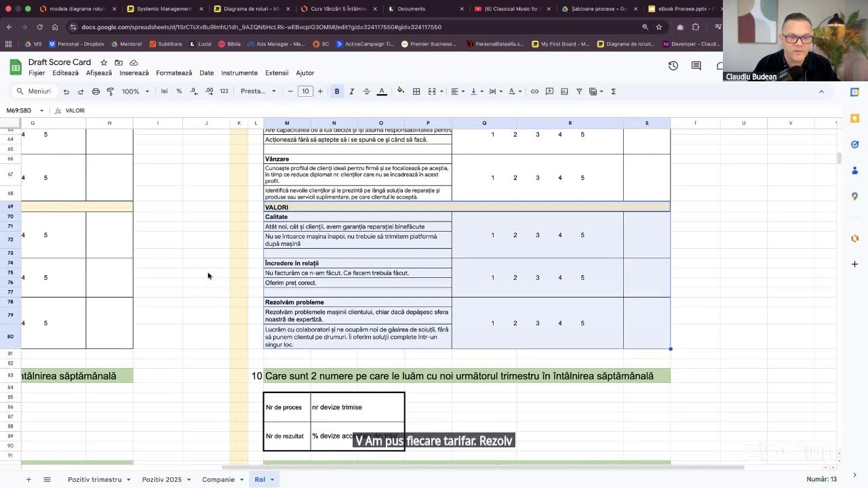This screenshot has height=488, width=868.
Task: Open version history clock icon
Action: [673, 66]
